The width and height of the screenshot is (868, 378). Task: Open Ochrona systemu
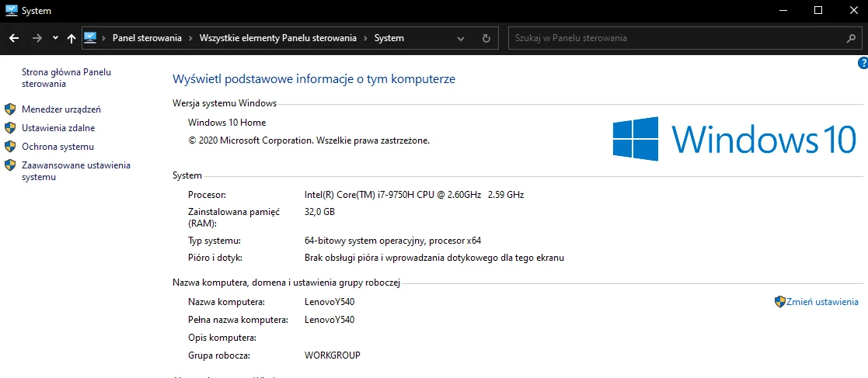coord(58,147)
